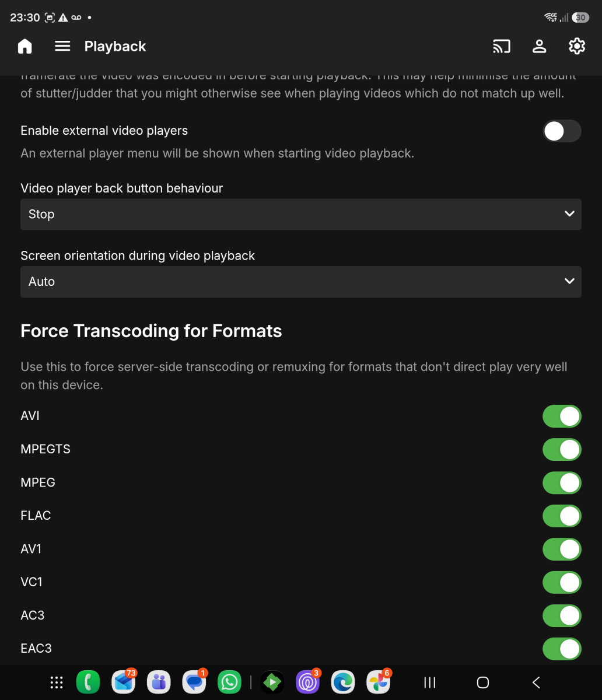Expand Video player back button behaviour dropdown
Screen dimensions: 602x700
pyautogui.click(x=301, y=214)
